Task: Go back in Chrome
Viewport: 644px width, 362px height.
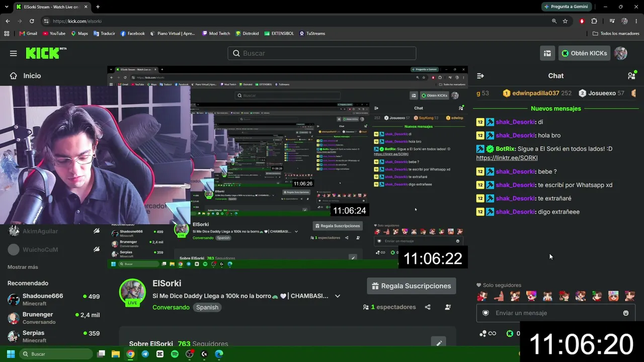Action: [x=8, y=21]
